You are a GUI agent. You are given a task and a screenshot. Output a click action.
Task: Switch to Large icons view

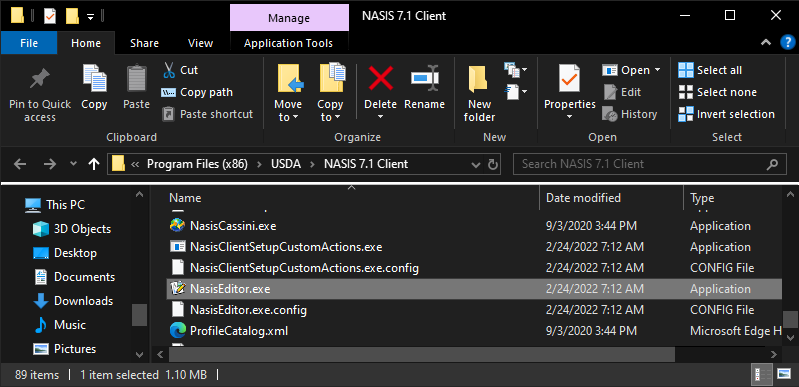(784, 375)
